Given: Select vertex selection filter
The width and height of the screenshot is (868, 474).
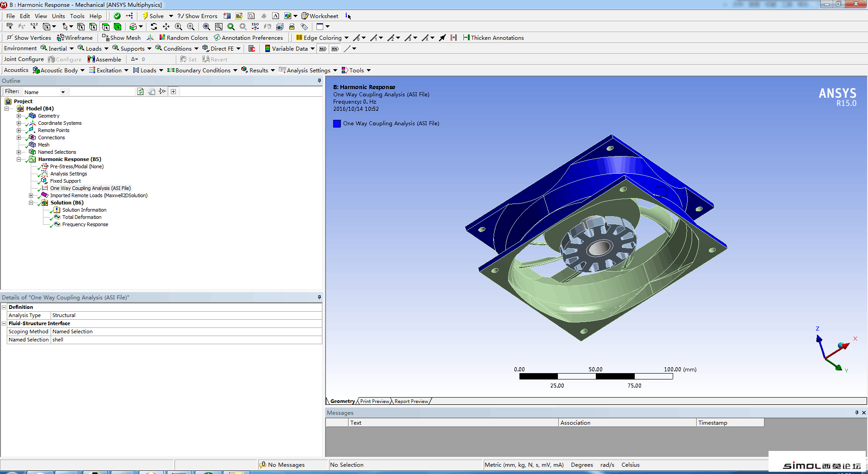Looking at the screenshot, I should [x=81, y=27].
